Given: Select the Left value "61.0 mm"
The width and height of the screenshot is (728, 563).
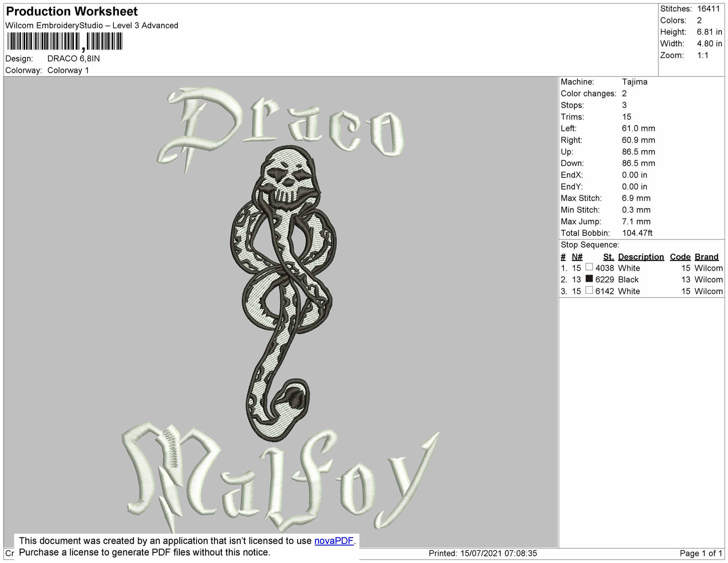Looking at the screenshot, I should (x=638, y=128).
